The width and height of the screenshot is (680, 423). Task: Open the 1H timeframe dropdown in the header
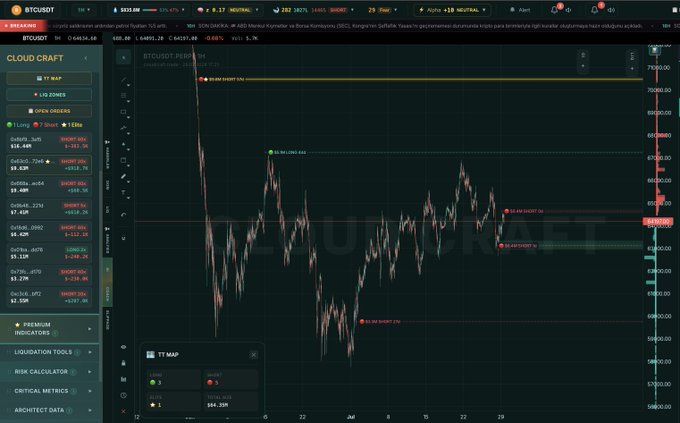coord(84,10)
